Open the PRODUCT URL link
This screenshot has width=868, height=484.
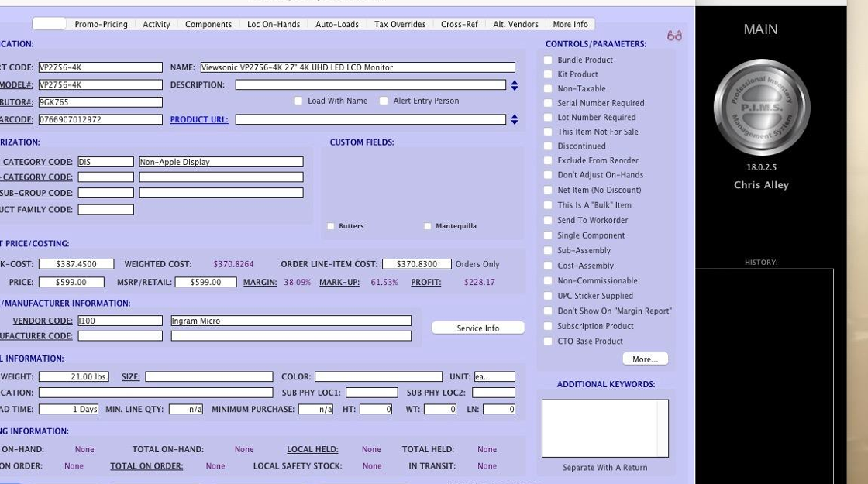[x=198, y=119]
